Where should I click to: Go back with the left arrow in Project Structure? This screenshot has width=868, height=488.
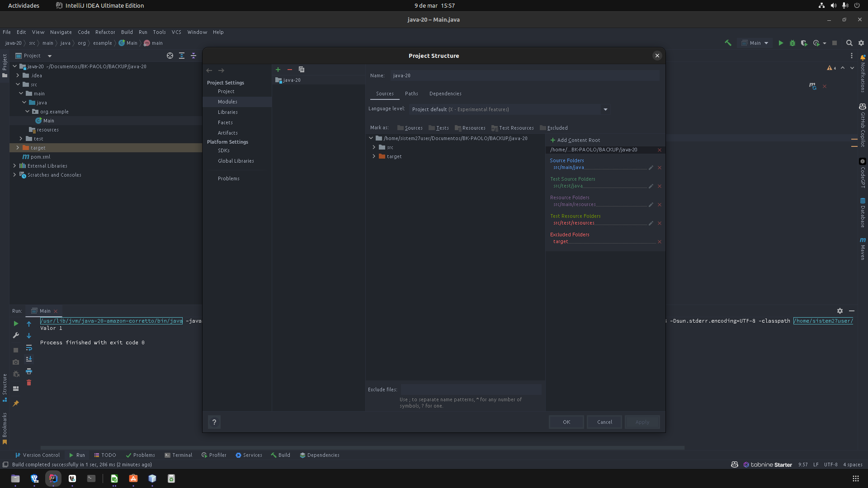point(209,70)
